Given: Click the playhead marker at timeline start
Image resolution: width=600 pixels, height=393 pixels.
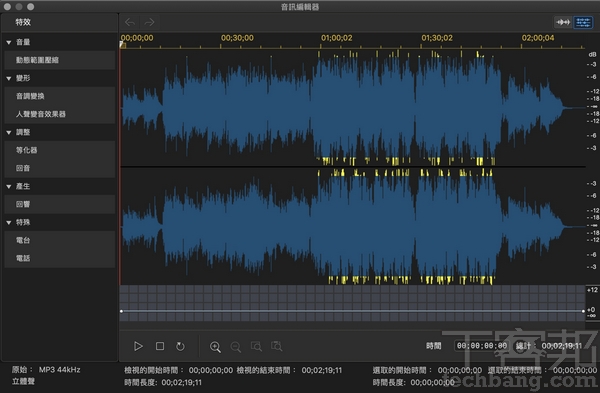Looking at the screenshot, I should 122,45.
